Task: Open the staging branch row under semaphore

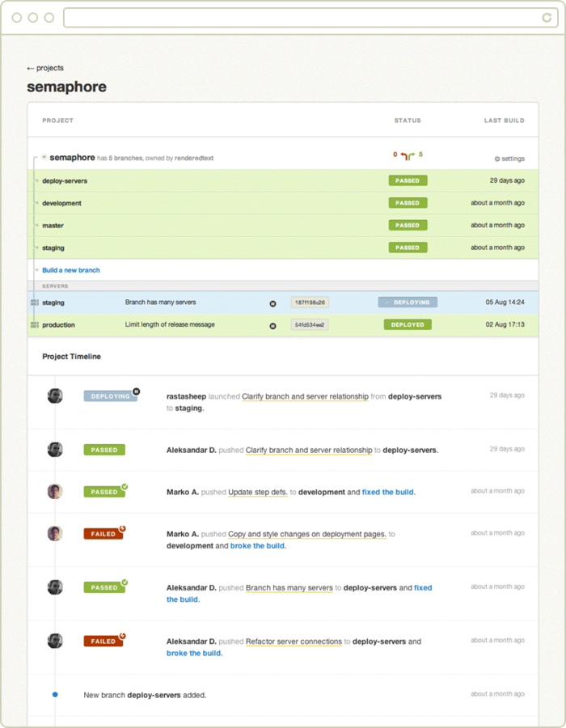Action: click(x=283, y=248)
